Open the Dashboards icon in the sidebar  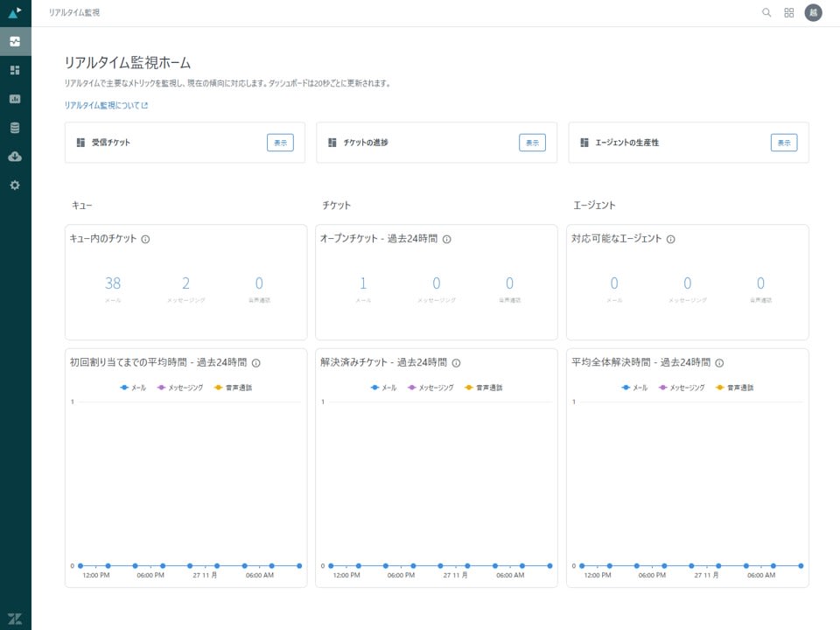[15, 70]
